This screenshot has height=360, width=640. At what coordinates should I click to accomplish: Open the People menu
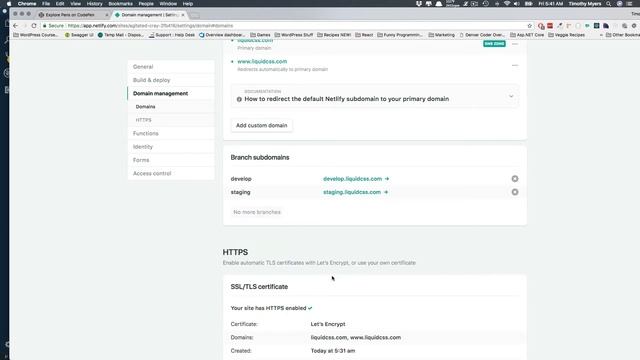coord(146,4)
